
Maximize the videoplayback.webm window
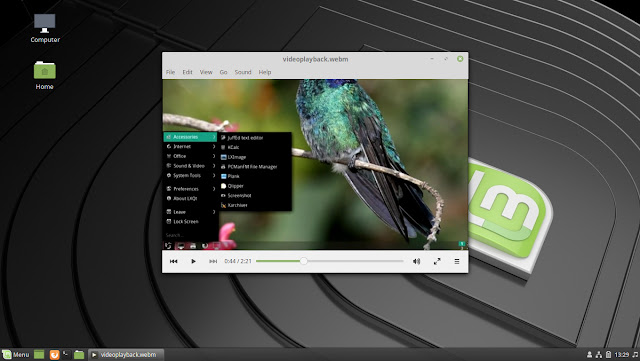pos(446,59)
